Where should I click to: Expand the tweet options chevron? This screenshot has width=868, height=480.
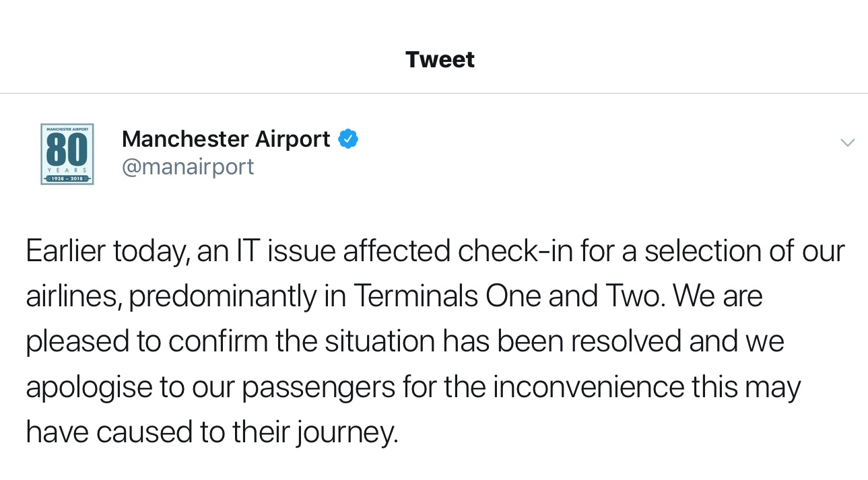[x=847, y=142]
